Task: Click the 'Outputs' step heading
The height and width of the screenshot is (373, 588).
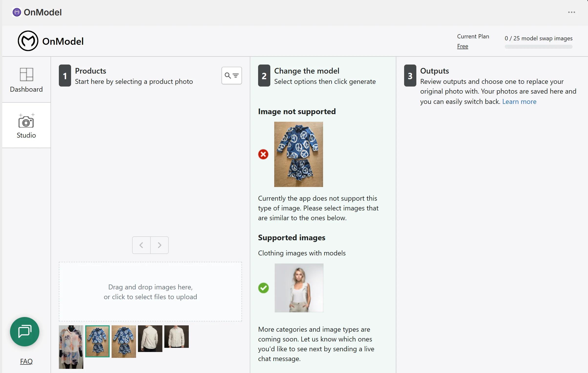Action: [434, 71]
